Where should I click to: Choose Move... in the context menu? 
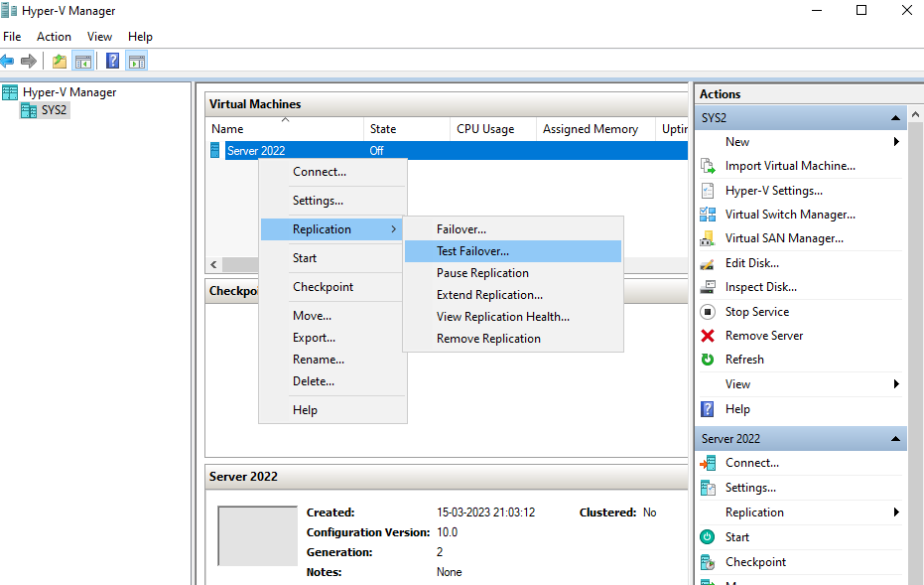[332, 316]
